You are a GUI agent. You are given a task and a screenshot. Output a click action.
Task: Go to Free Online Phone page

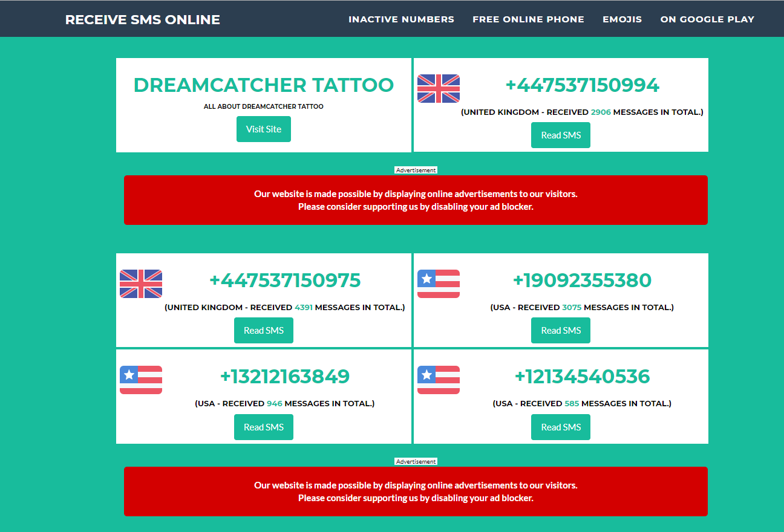[x=528, y=19]
